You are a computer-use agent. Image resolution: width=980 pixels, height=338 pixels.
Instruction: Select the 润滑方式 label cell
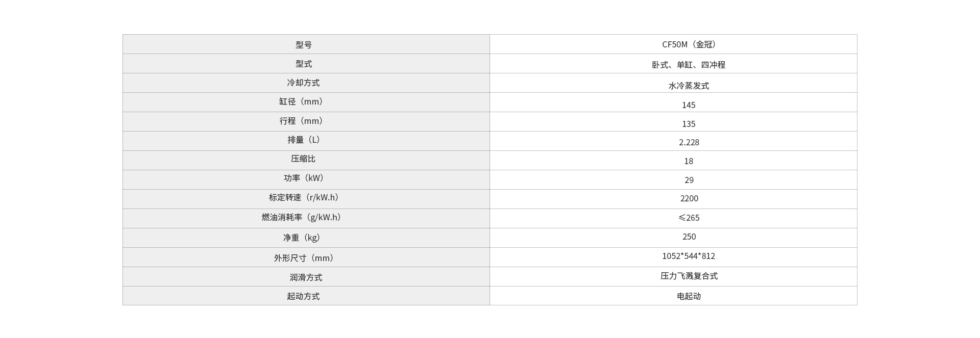click(306, 277)
